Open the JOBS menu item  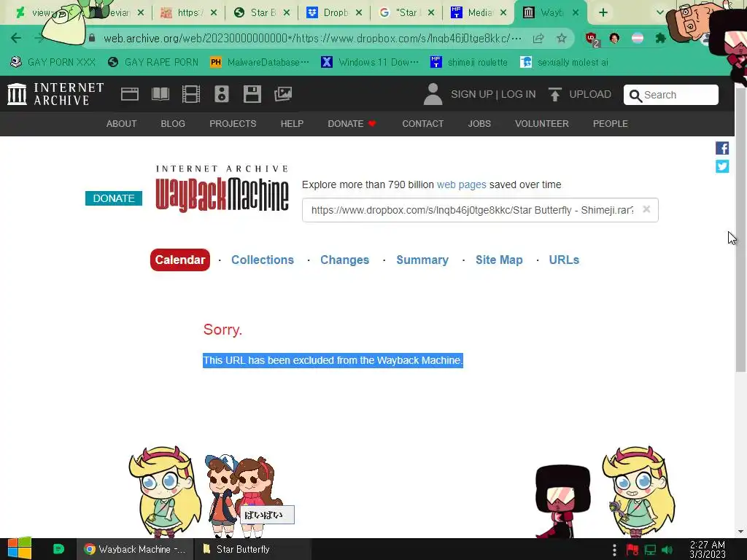(479, 124)
